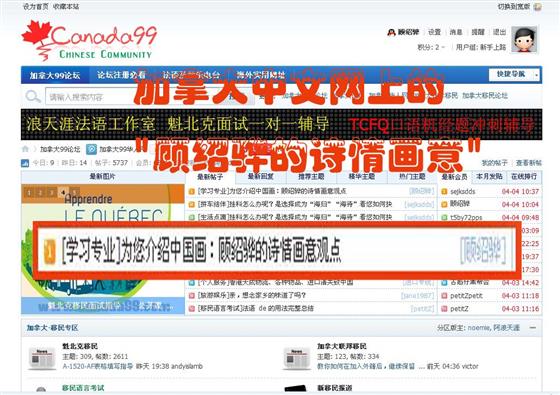Select slide number 4 on image carousel
Screen dimensions: 560x395
click(63, 192)
